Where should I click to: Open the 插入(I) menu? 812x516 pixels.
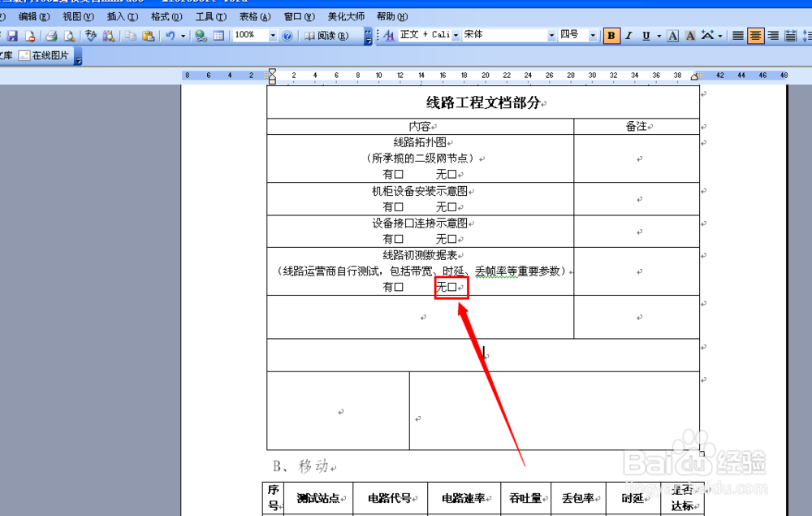(123, 16)
